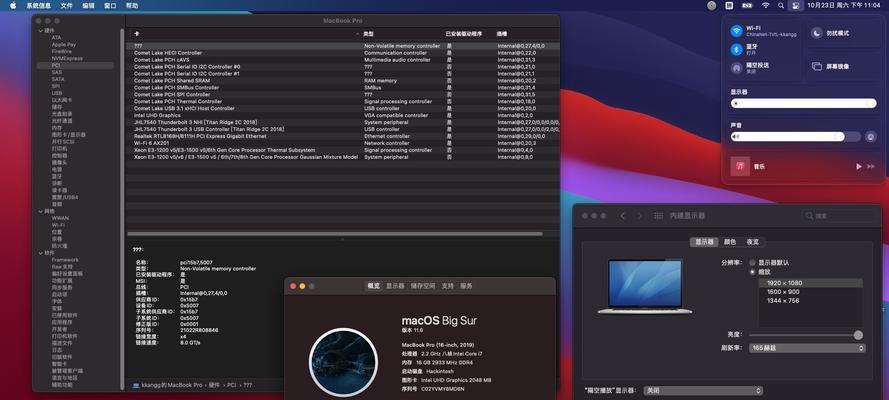Open the 帮助 menu
The height and width of the screenshot is (400, 889).
pyautogui.click(x=132, y=5)
